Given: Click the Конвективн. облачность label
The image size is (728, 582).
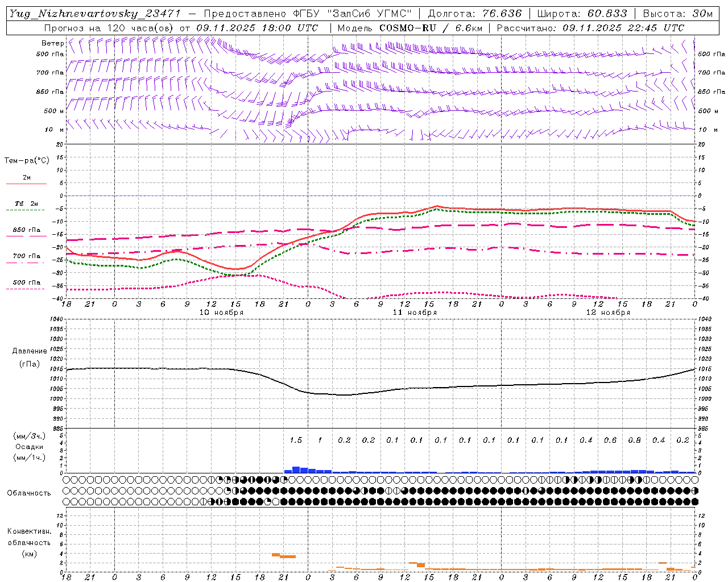Looking at the screenshot, I should click(29, 537).
